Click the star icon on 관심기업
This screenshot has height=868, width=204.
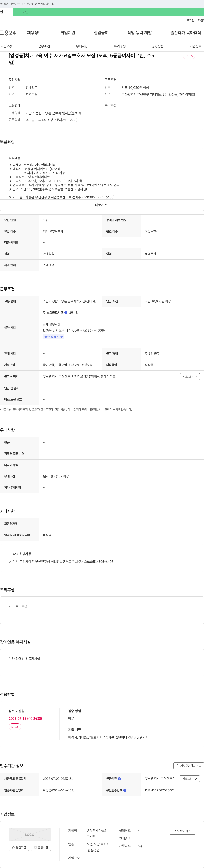tap(13, 847)
